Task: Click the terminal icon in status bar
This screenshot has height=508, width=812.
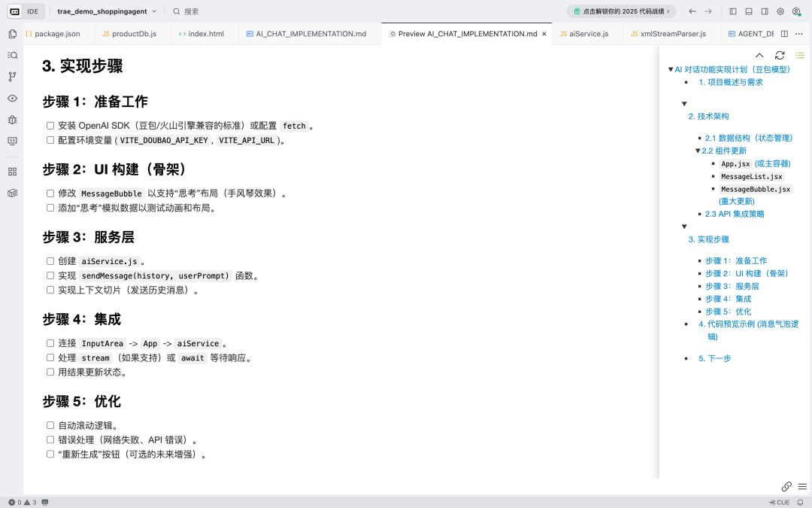Action: 45,502
